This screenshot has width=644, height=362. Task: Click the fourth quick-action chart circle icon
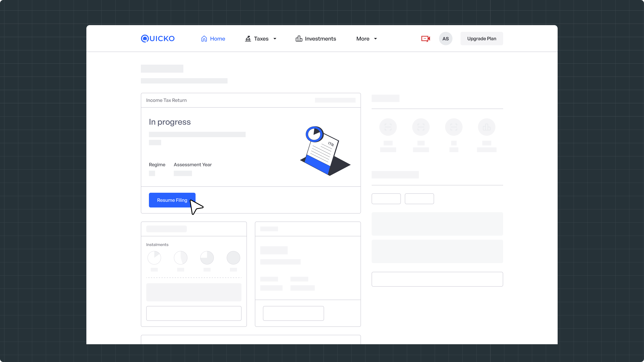pyautogui.click(x=487, y=127)
